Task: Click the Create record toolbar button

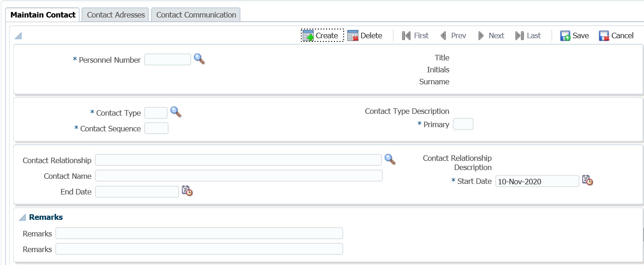Action: pyautogui.click(x=322, y=35)
